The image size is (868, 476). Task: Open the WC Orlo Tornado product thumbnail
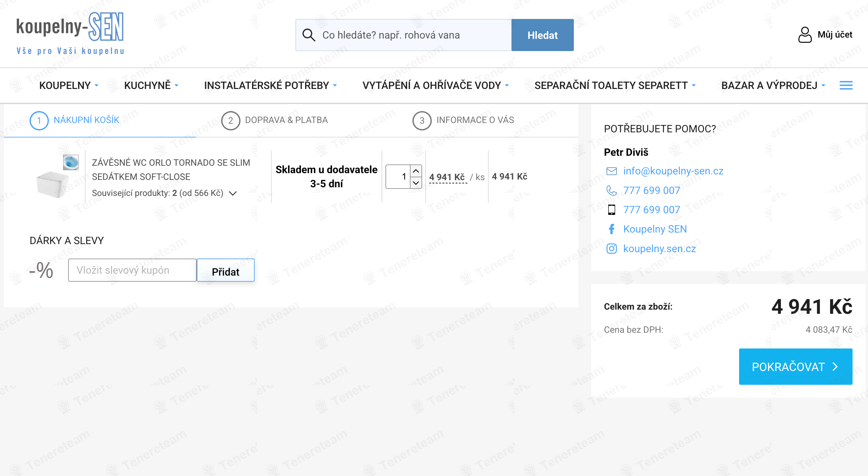58,176
